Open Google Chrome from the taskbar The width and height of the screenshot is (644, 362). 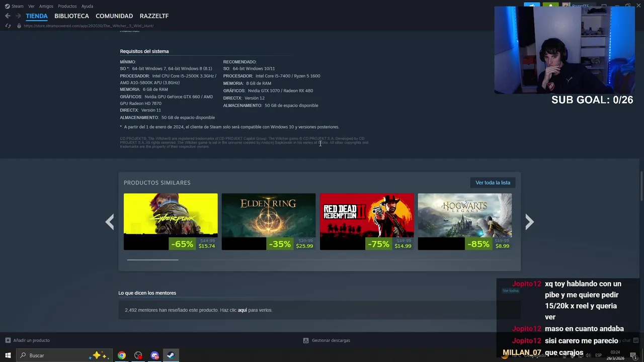coord(122,355)
